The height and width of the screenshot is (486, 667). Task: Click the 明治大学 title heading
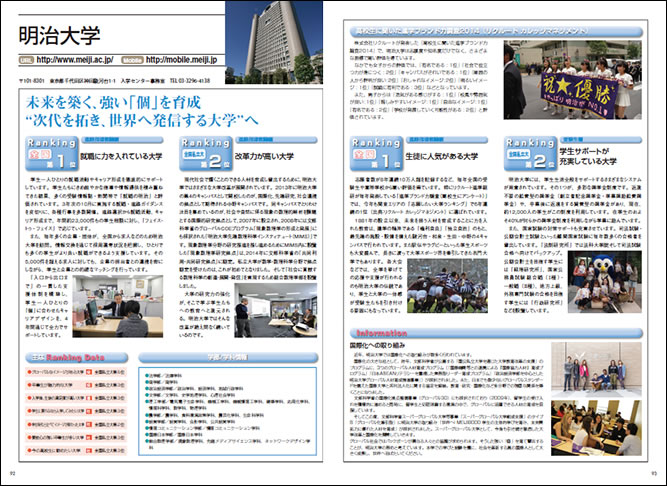[60, 35]
